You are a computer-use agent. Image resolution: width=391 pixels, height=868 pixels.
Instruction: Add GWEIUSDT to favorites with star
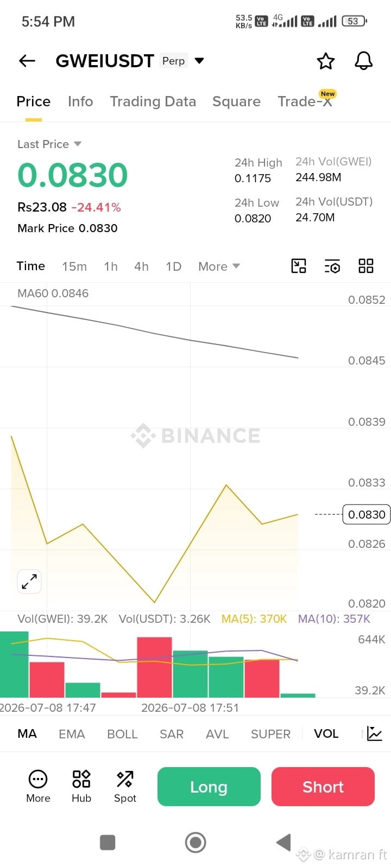click(326, 61)
